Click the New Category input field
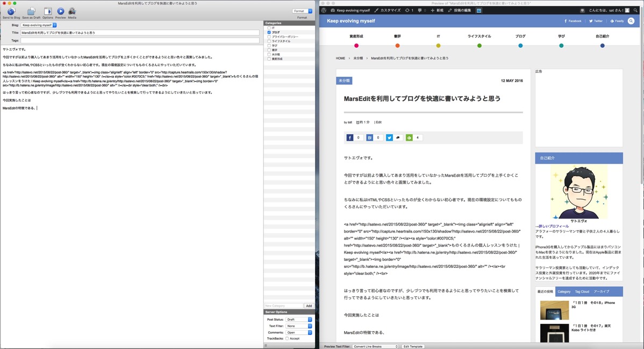The image size is (644, 349). (283, 306)
